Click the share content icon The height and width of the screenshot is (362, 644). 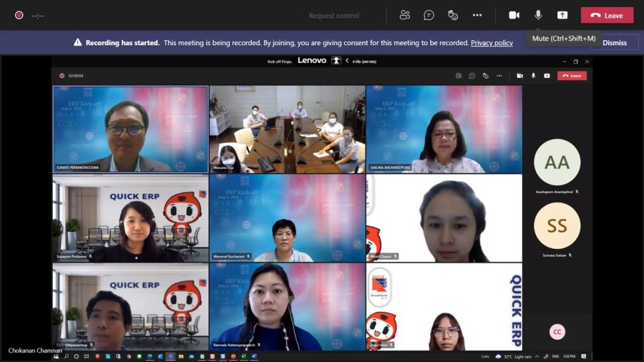(x=562, y=15)
